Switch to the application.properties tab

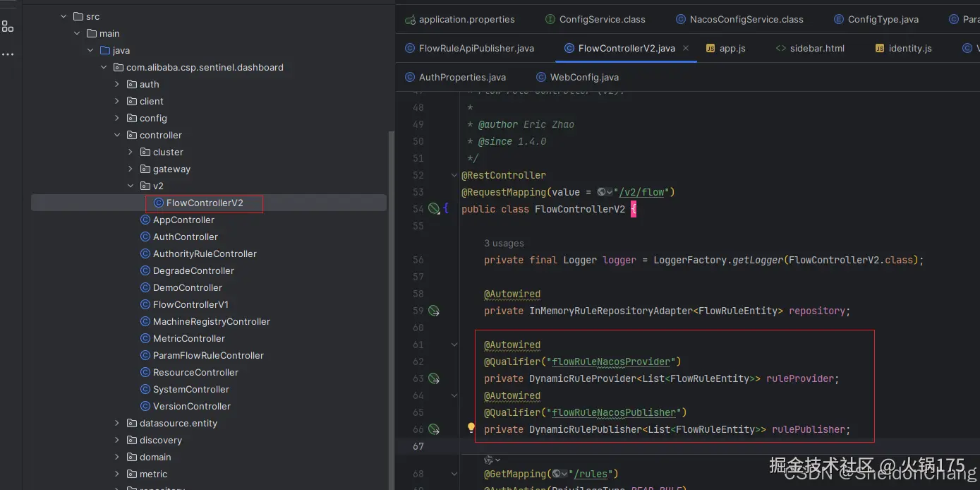click(x=460, y=20)
